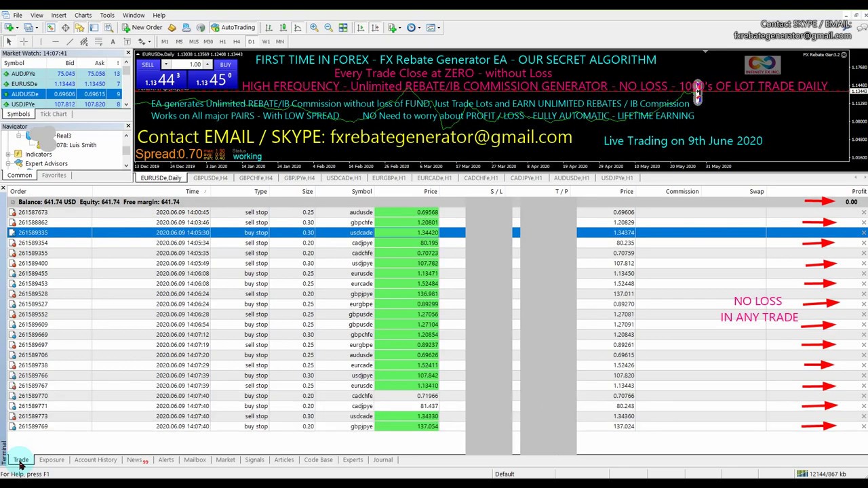The width and height of the screenshot is (868, 488).
Task: Switch timeframe to M5
Action: 179,42
